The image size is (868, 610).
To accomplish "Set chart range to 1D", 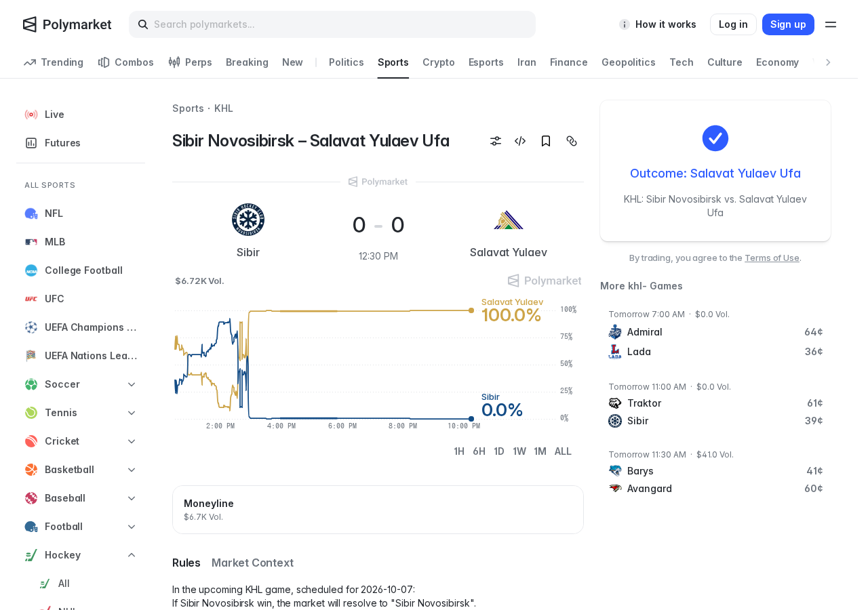I will [x=499, y=451].
